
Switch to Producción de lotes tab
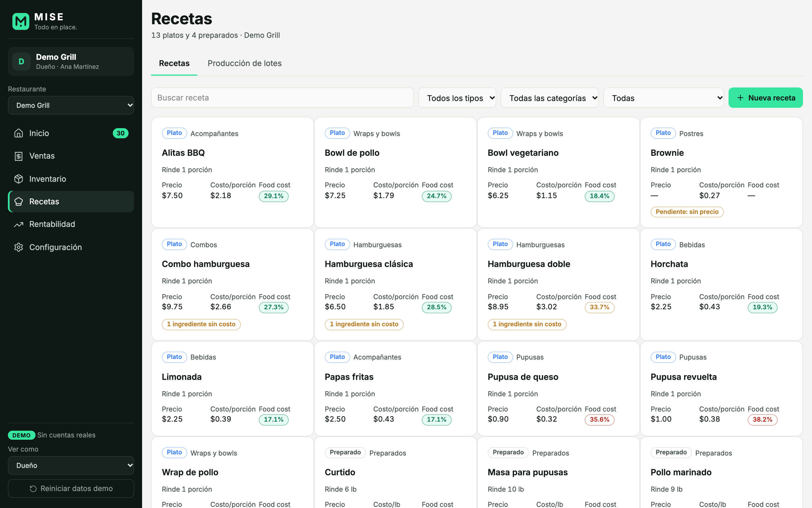[x=245, y=63]
